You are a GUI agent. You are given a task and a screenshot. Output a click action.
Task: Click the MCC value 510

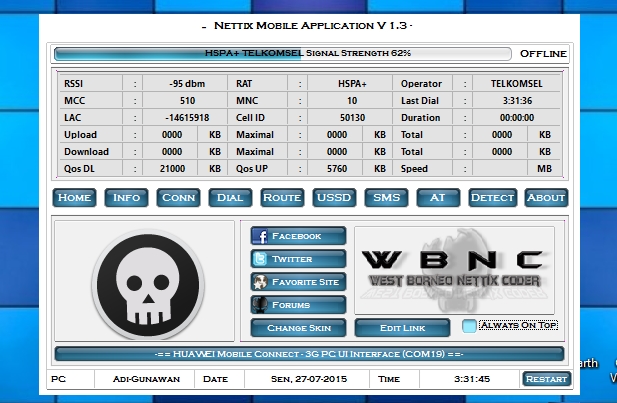click(187, 101)
